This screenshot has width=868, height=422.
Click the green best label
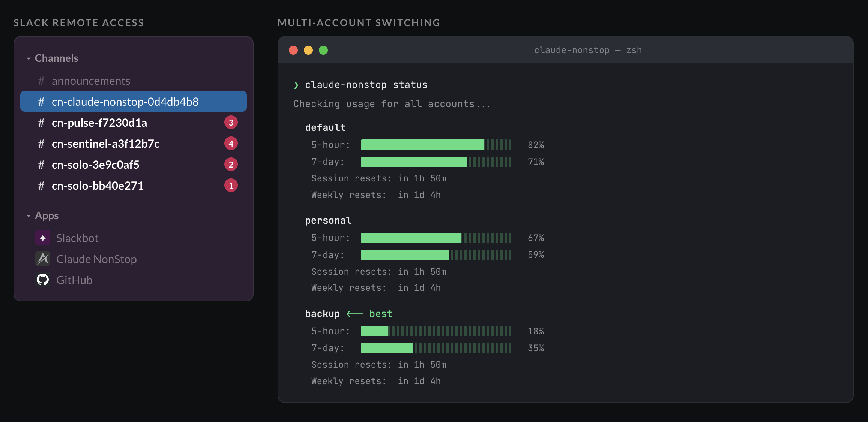tap(381, 314)
